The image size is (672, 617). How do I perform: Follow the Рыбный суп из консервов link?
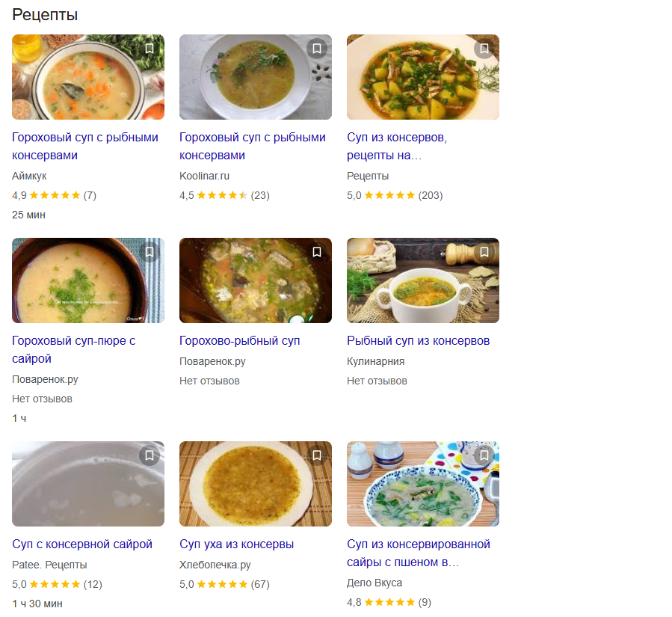click(x=418, y=341)
